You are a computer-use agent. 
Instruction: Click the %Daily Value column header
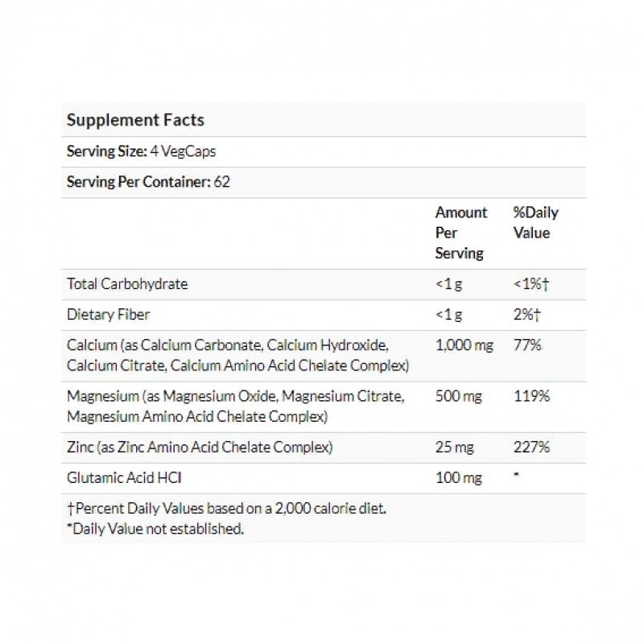click(535, 223)
